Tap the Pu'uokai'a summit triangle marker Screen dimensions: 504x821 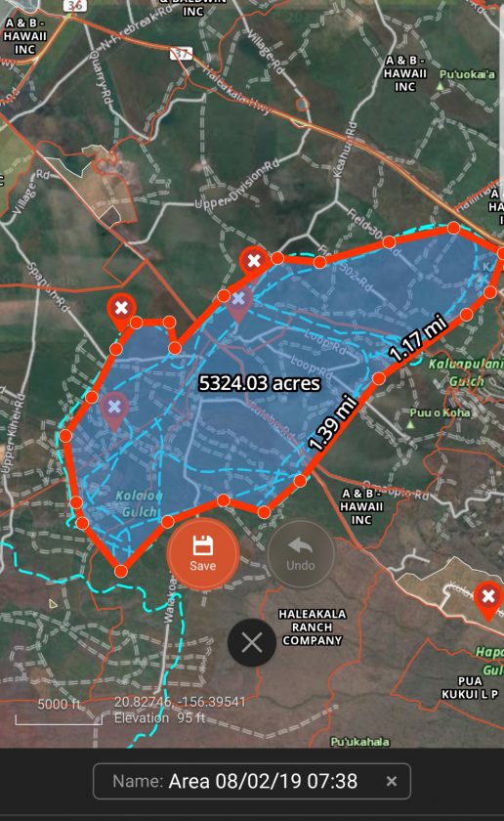pyautogui.click(x=441, y=86)
